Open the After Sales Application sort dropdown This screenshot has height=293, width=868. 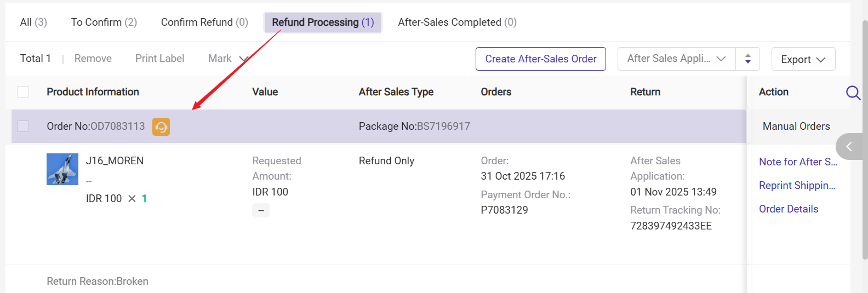point(676,59)
